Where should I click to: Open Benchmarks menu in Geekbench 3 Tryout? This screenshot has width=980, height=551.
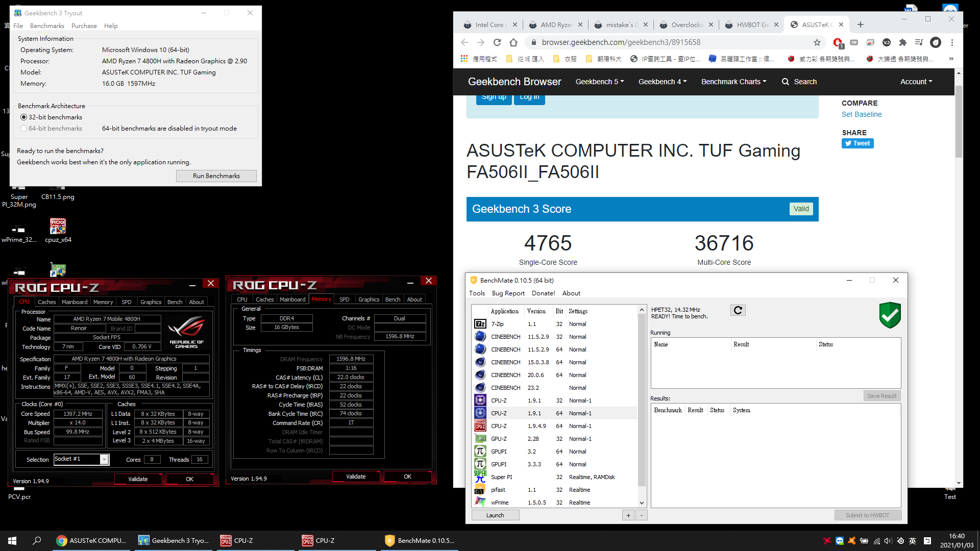coord(47,26)
